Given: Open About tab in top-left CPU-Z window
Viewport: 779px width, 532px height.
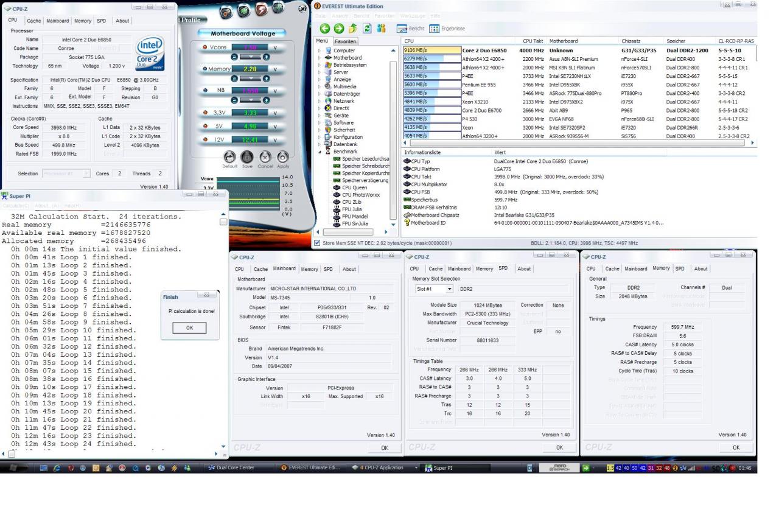Looking at the screenshot, I should coord(122,21).
